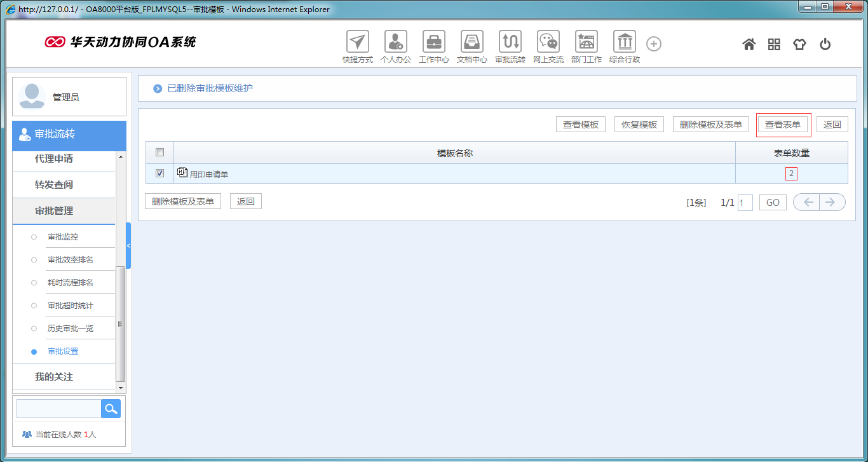Open the 审批超时统计 menu item

71,306
